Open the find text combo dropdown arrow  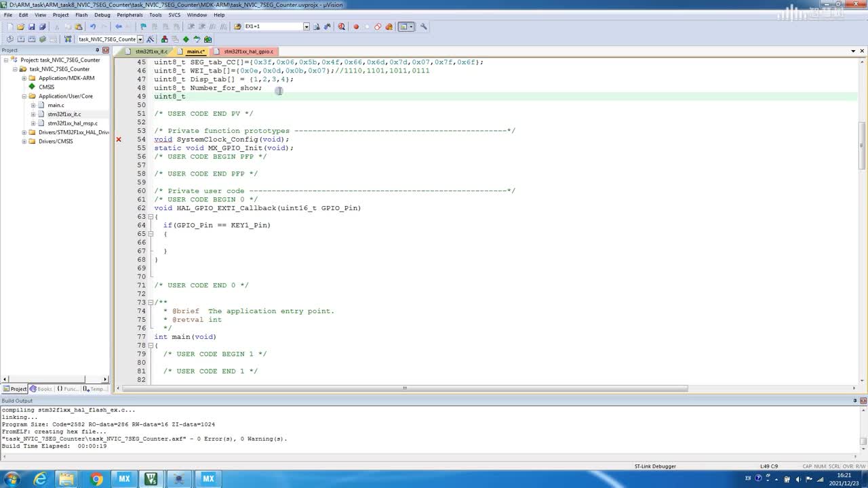[x=306, y=26]
